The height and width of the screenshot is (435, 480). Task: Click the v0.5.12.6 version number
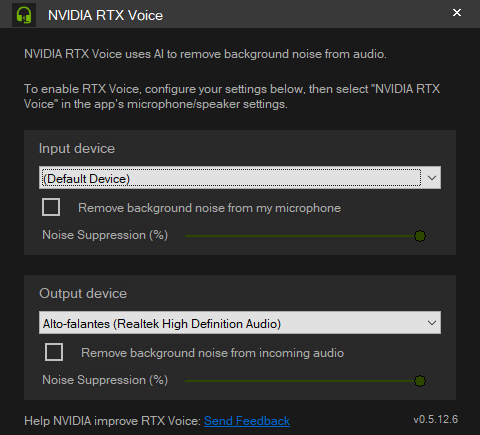(436, 419)
